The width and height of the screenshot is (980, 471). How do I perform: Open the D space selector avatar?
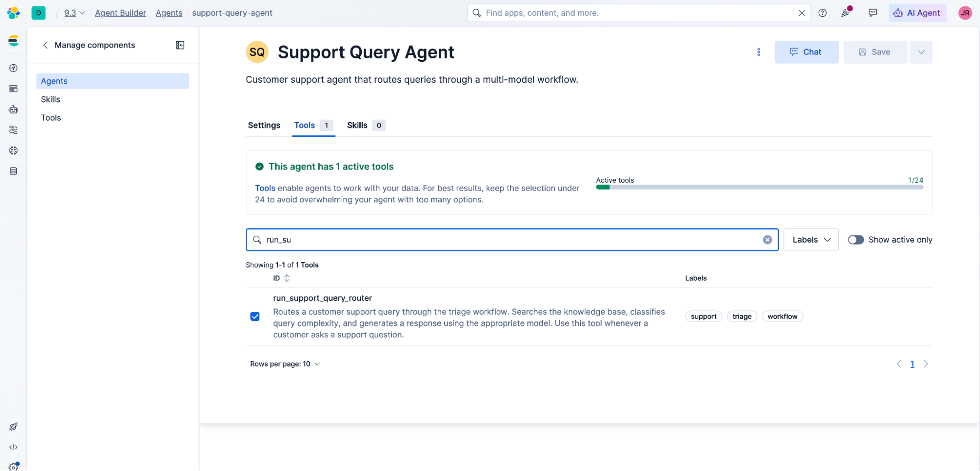pyautogui.click(x=38, y=13)
